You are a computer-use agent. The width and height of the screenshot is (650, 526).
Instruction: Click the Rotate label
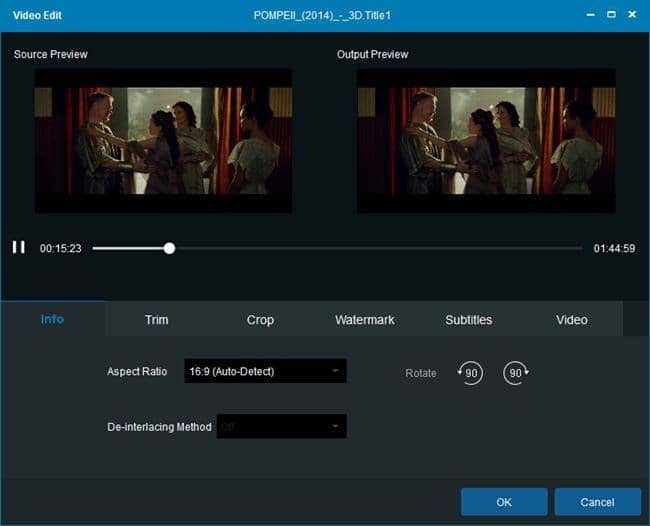coord(420,373)
